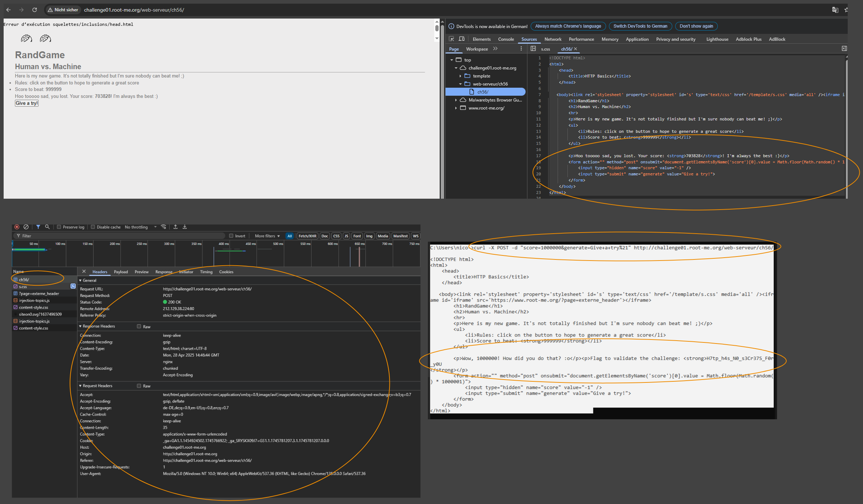Click the import HAR upload icon
863x504 pixels.
175,227
